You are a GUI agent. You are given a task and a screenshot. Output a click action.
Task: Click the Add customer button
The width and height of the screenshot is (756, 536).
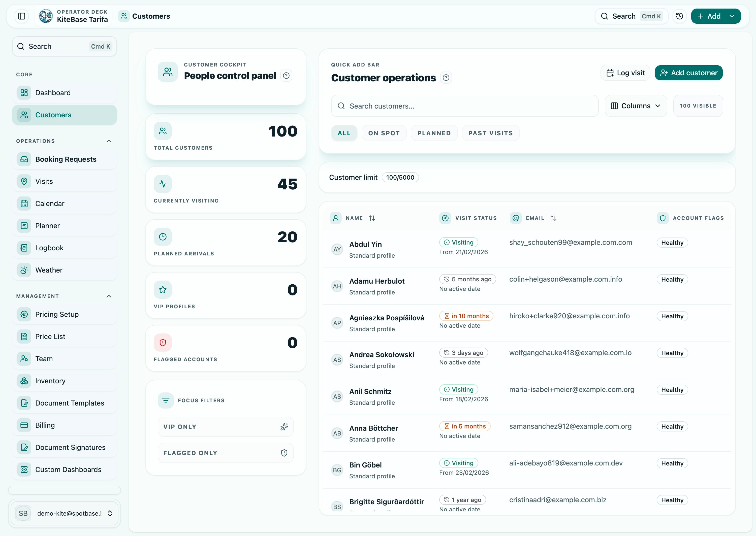[x=689, y=73]
